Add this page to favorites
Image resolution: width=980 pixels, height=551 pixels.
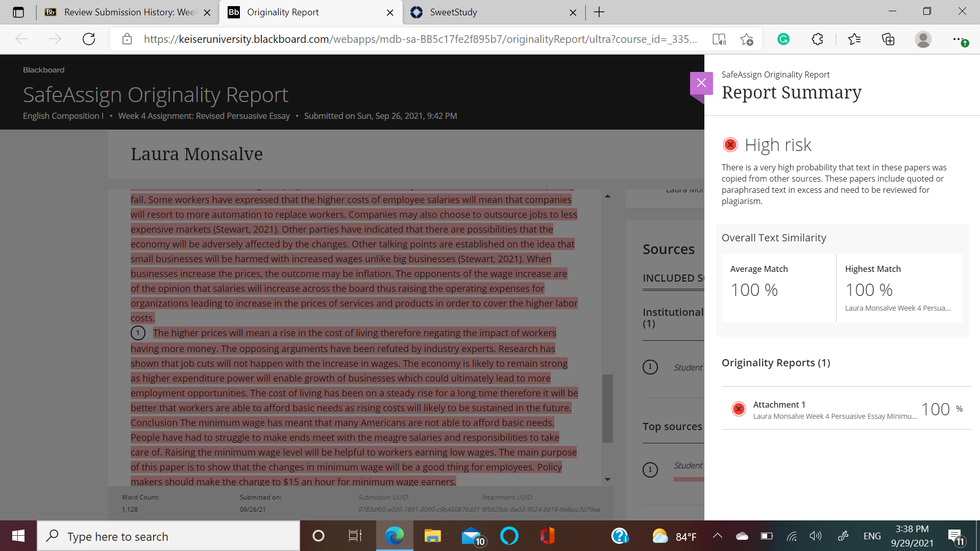coord(747,39)
